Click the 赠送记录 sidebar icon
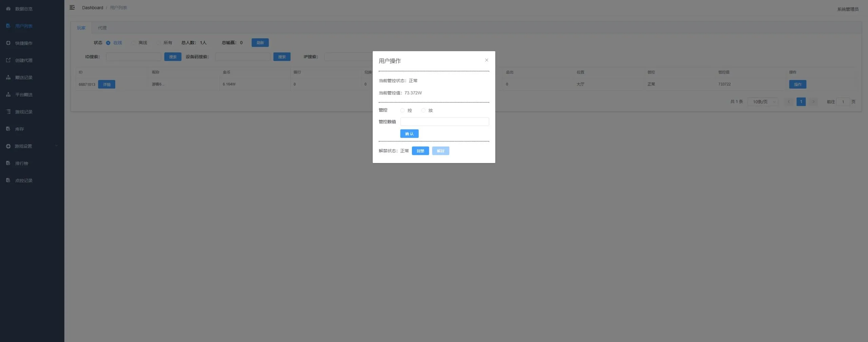 tap(8, 77)
